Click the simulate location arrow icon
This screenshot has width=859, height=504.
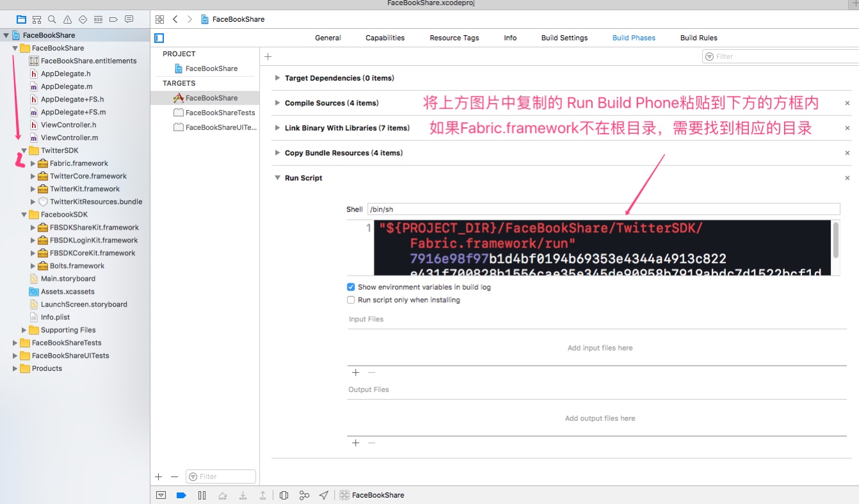coord(324,495)
